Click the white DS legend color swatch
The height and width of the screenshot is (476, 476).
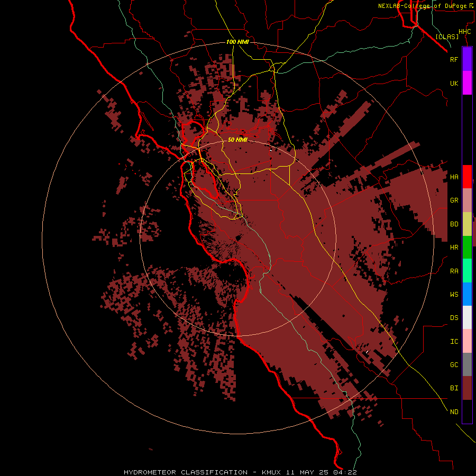pyautogui.click(x=467, y=317)
